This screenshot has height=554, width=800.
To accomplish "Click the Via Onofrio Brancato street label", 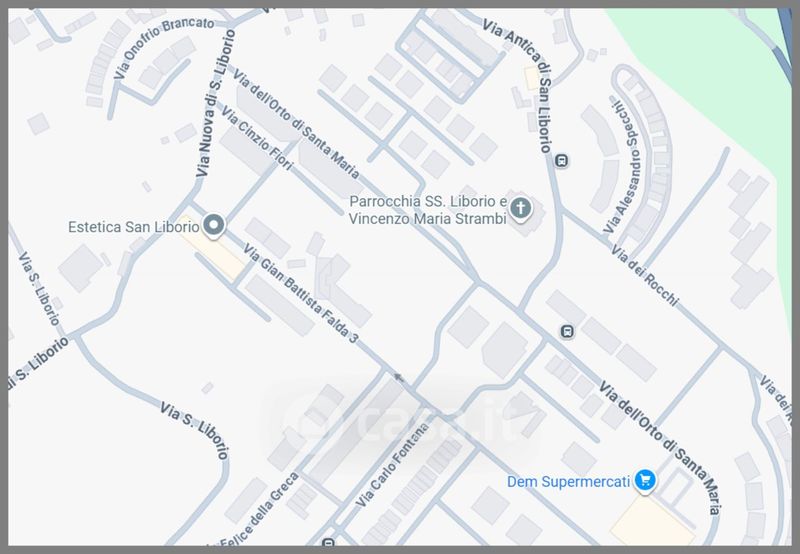I will [x=163, y=47].
